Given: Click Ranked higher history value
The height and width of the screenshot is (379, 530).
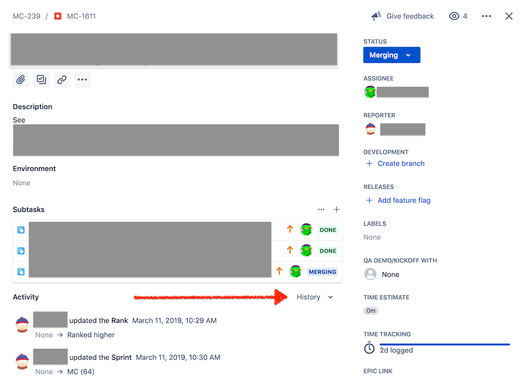Looking at the screenshot, I should 91,335.
